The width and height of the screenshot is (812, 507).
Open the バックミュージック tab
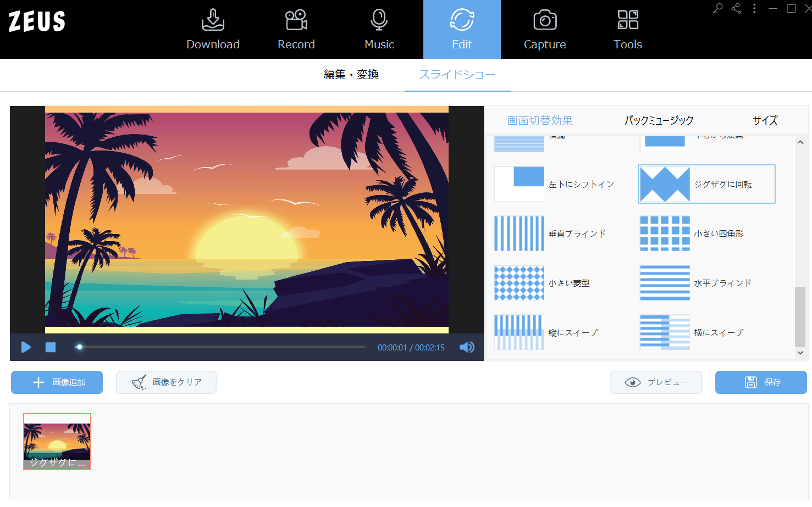[x=659, y=120]
